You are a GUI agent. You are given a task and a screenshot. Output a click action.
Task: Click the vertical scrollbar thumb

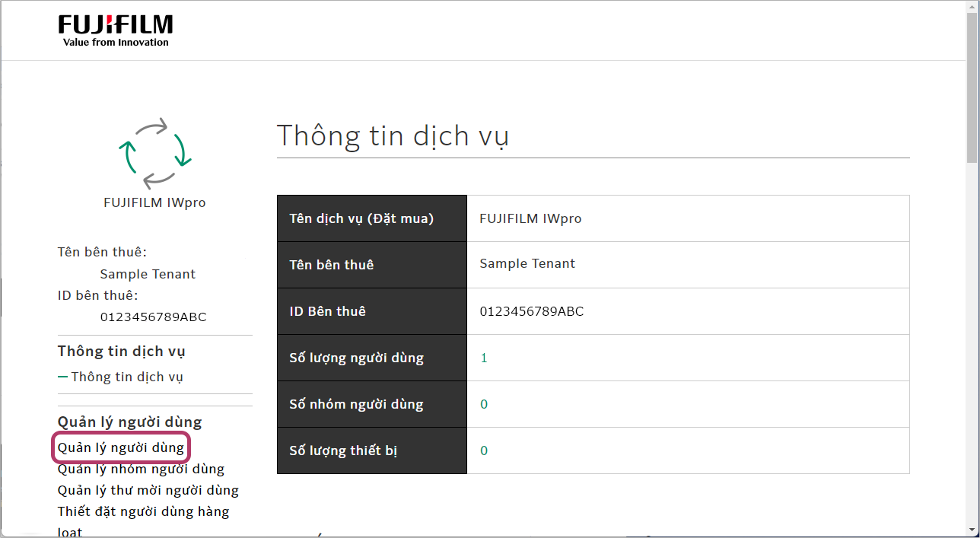coord(972,89)
